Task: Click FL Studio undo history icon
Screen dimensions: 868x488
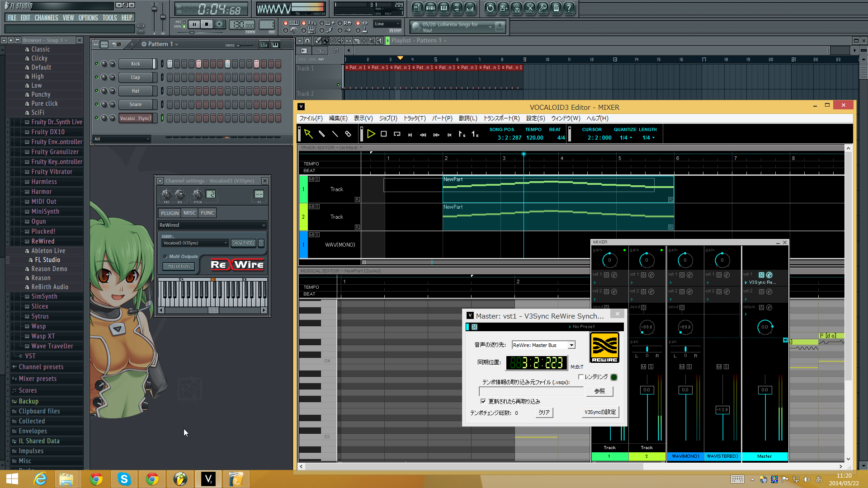Action: 490,8
